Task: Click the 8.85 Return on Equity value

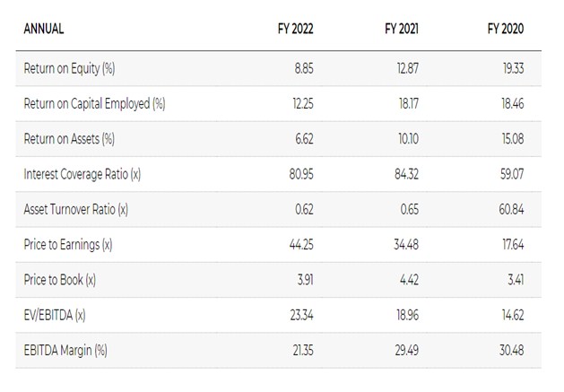Action: (303, 69)
